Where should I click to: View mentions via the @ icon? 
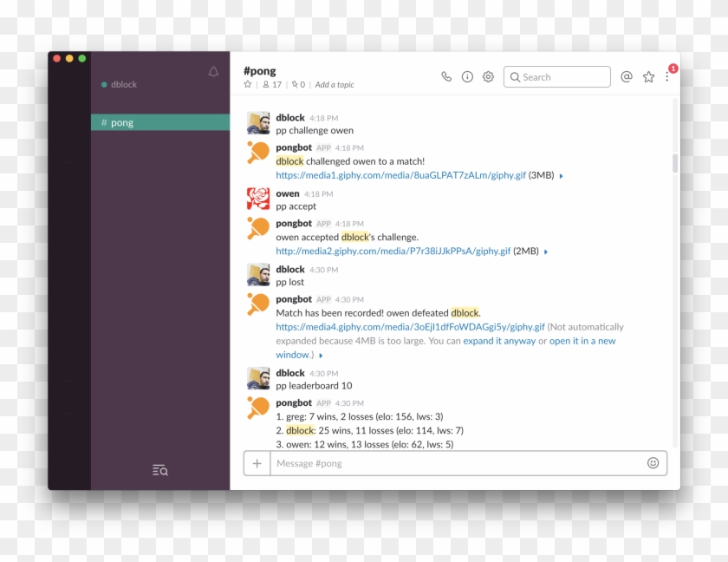tap(627, 76)
